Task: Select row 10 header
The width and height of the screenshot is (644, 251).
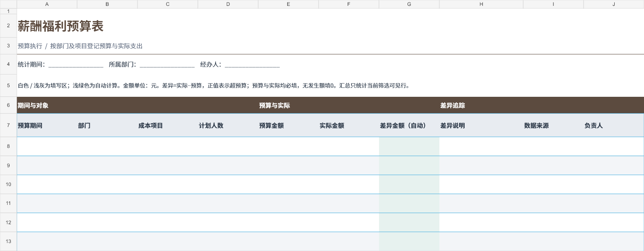Action: tap(8, 184)
